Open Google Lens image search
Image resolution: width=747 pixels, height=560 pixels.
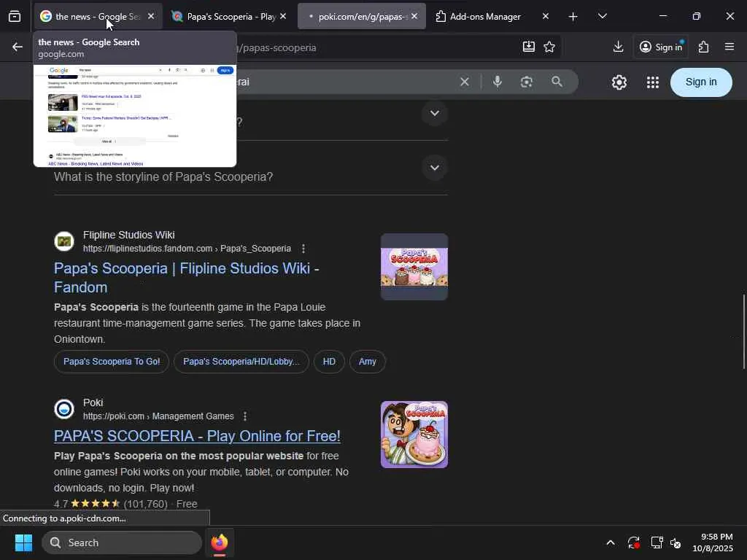click(527, 82)
